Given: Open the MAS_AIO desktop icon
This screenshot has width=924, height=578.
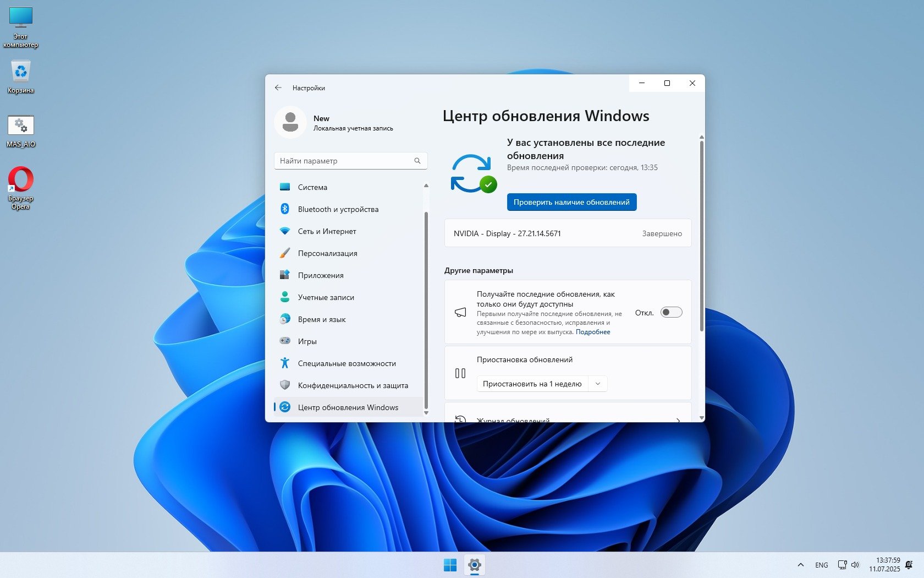Looking at the screenshot, I should [x=21, y=126].
